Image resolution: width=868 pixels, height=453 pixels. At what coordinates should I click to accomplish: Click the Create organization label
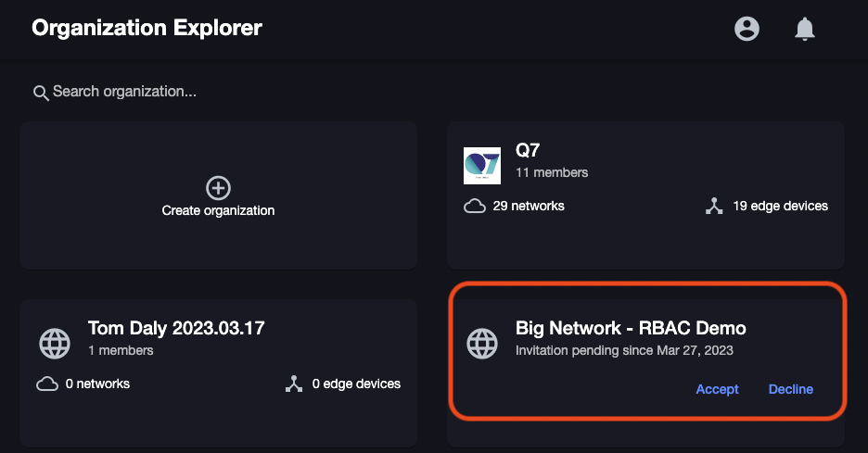218,210
